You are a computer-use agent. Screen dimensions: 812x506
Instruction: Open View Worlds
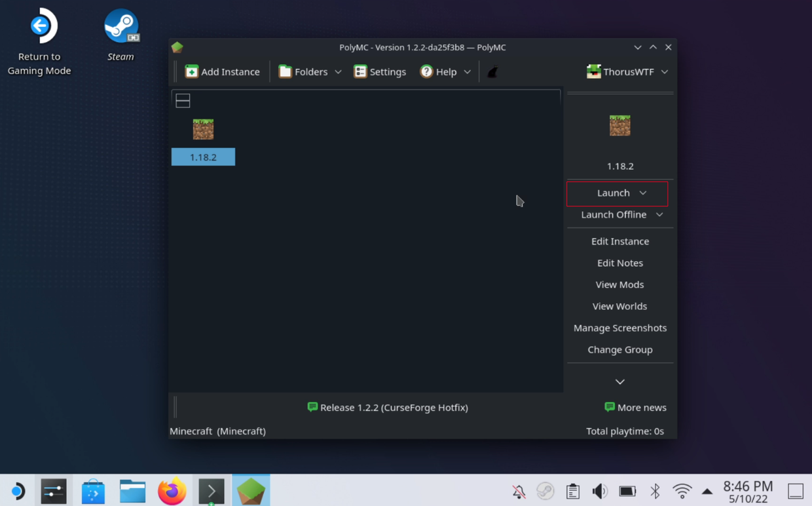(620, 306)
